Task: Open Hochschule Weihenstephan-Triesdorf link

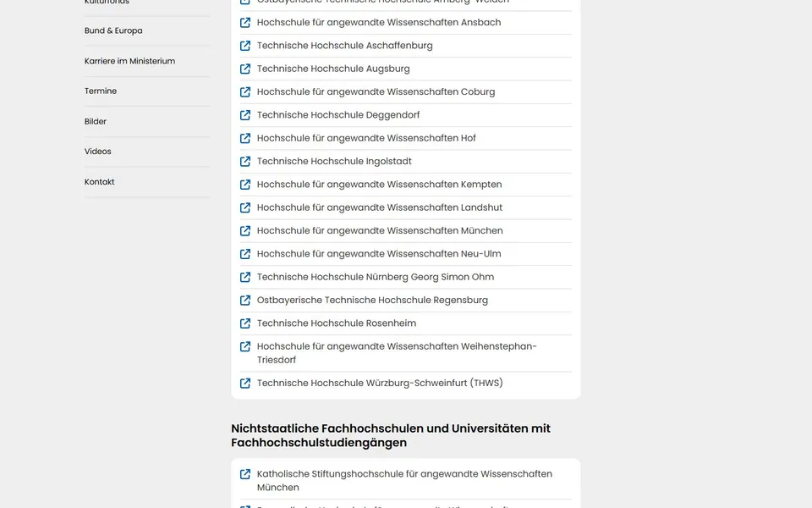Action: pos(397,353)
